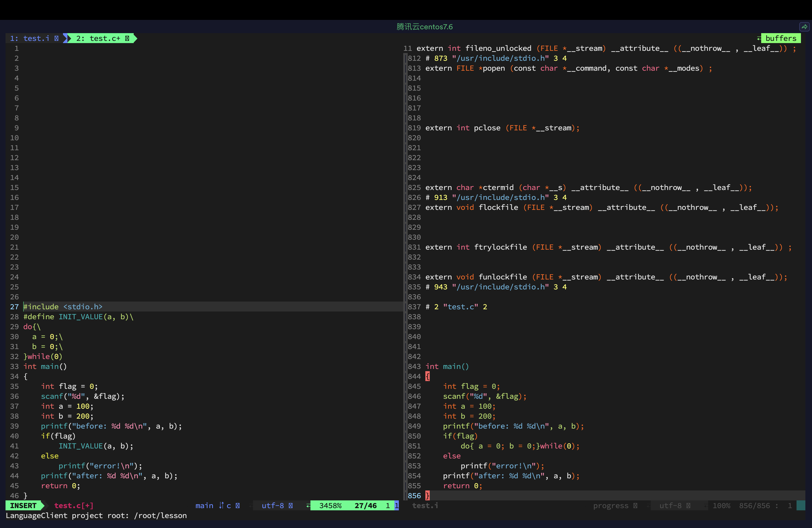Click the # 2 "test.c" 2 linemarker
The width and height of the screenshot is (812, 528).
[456, 307]
